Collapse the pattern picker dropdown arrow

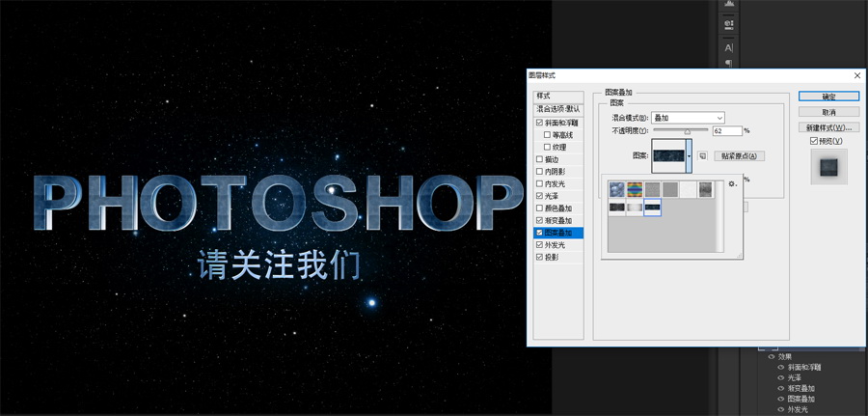point(690,156)
